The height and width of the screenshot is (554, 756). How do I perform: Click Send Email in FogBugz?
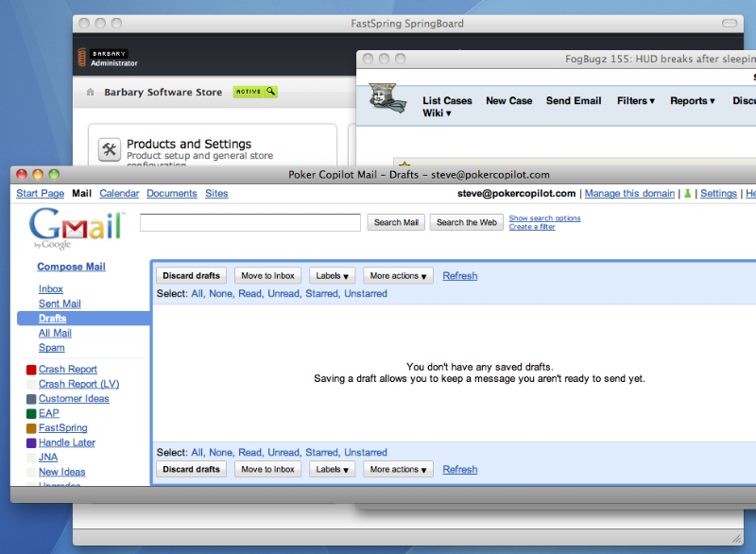click(x=574, y=101)
